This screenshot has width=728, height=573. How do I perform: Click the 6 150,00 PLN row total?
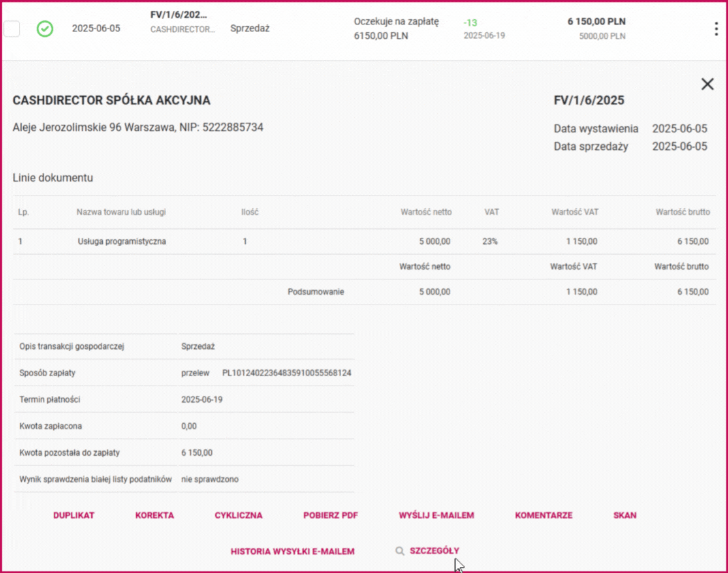pyautogui.click(x=597, y=21)
